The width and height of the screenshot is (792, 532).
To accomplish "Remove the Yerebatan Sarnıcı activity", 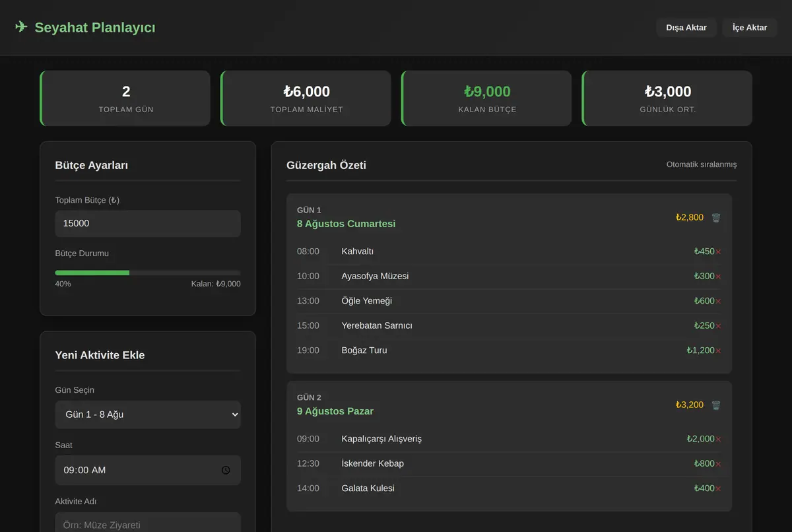I will coord(718,326).
